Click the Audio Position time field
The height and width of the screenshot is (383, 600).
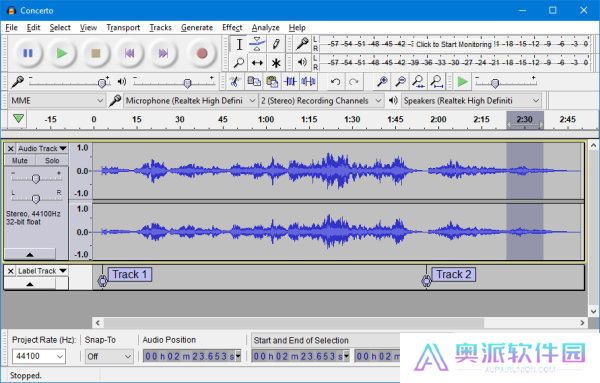coord(192,356)
